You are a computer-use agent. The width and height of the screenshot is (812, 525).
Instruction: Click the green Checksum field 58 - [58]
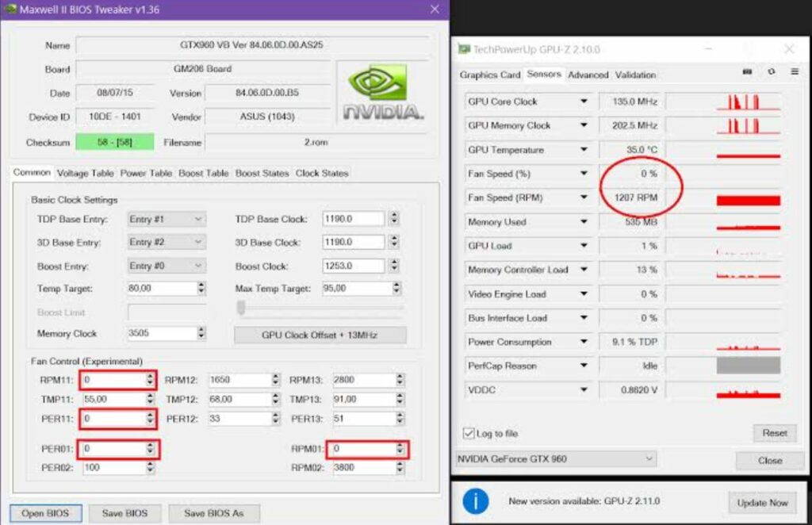pyautogui.click(x=114, y=142)
